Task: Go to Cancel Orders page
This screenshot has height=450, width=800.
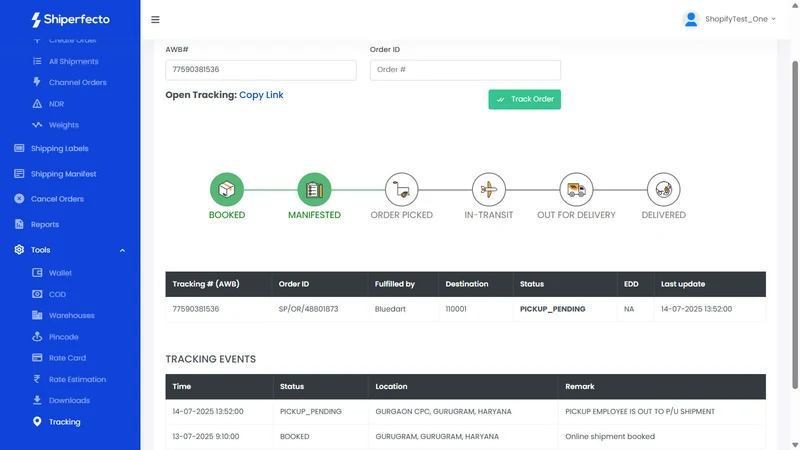Action: (x=57, y=199)
